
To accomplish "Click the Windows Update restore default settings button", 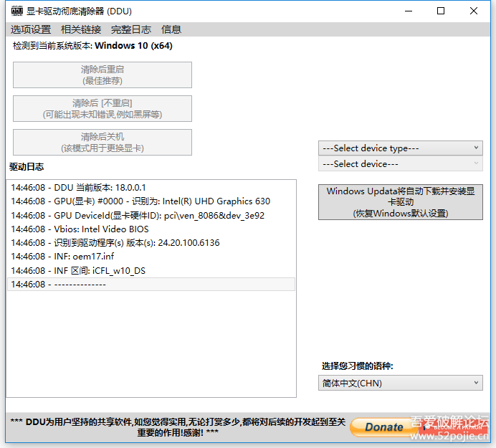I will pyautogui.click(x=400, y=202).
